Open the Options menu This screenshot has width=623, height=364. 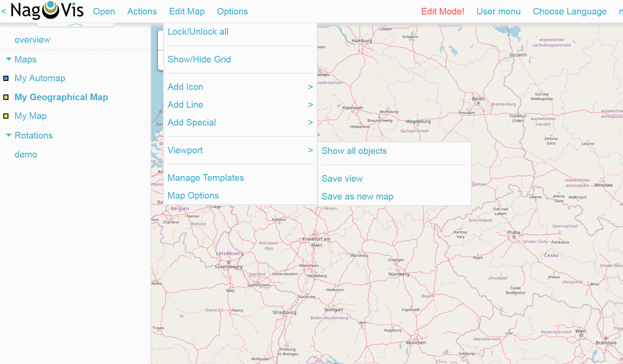pyautogui.click(x=232, y=11)
